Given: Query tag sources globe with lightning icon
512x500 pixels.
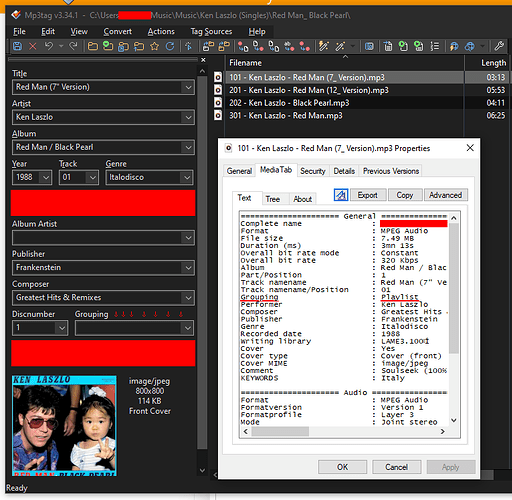Looking at the screenshot, I should [454, 46].
